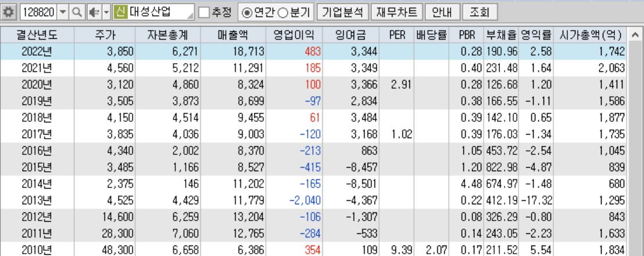
Task: Expand the dropdown next to the speaker icon
Action: tap(106, 12)
